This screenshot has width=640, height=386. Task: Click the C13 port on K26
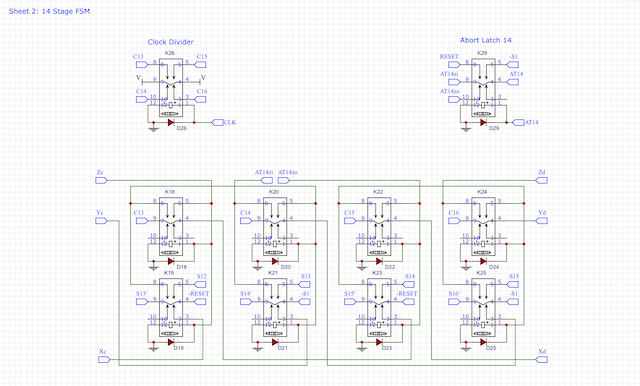(142, 64)
